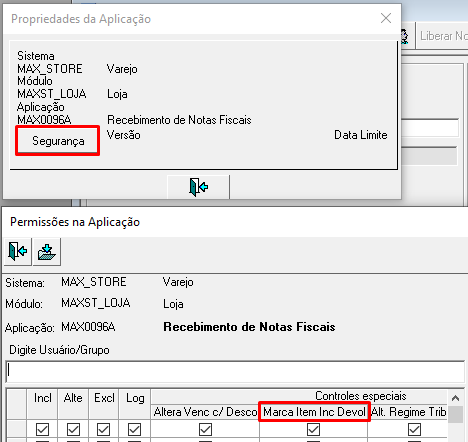Toggle the Alte checkbox in first row

coord(73,429)
